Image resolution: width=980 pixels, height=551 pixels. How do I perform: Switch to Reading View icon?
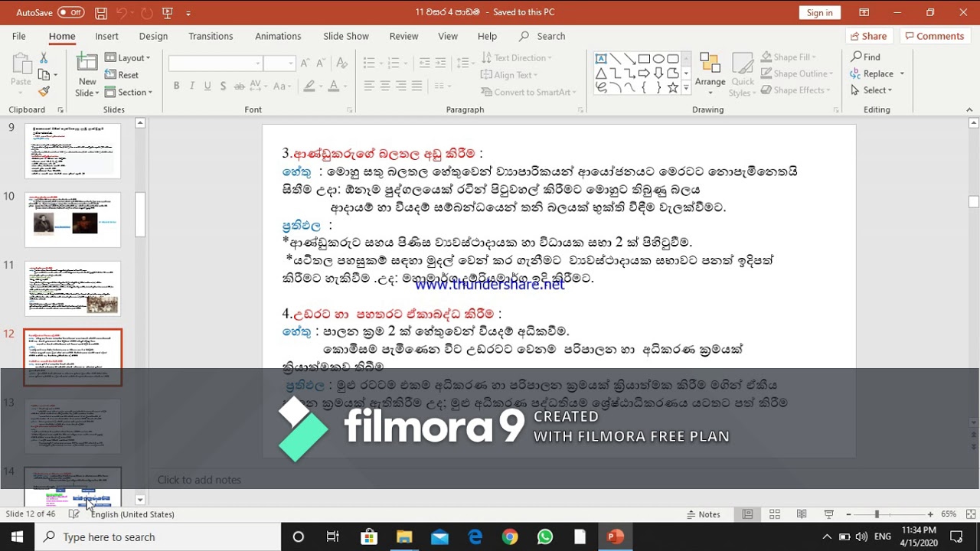[x=802, y=514]
